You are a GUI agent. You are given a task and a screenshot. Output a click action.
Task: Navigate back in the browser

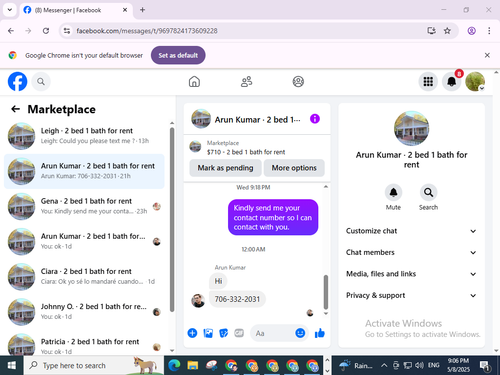(11, 31)
